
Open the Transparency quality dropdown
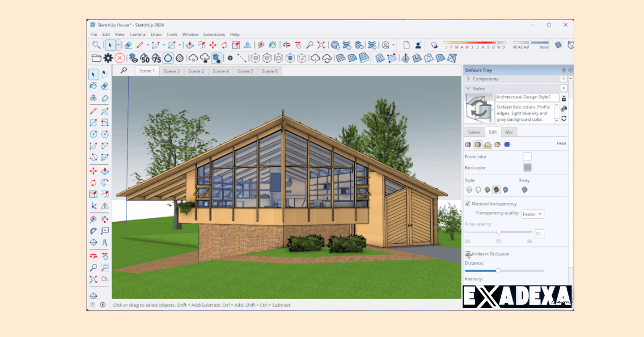point(532,214)
